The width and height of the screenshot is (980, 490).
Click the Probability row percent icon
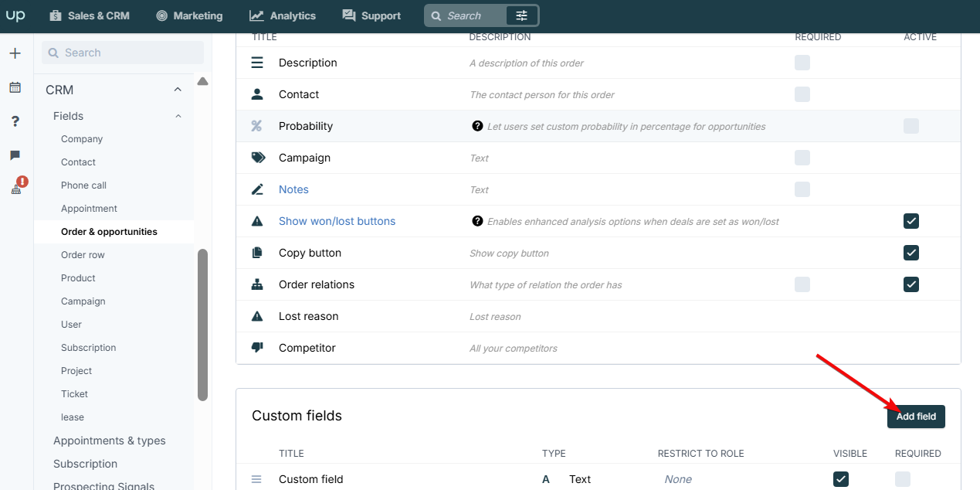click(x=257, y=126)
